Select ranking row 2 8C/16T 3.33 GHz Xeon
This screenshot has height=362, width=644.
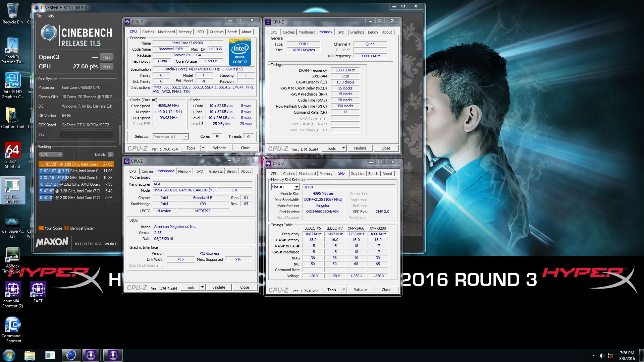[x=76, y=171]
